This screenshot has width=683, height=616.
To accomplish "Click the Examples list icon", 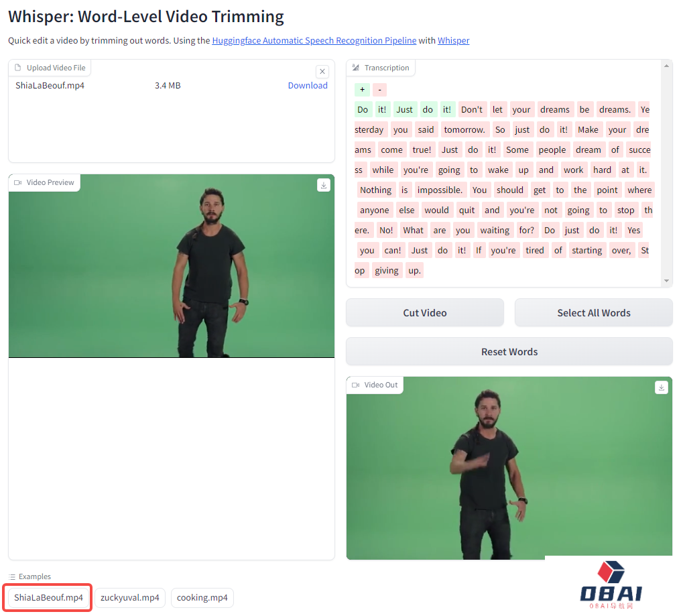I will tap(12, 576).
